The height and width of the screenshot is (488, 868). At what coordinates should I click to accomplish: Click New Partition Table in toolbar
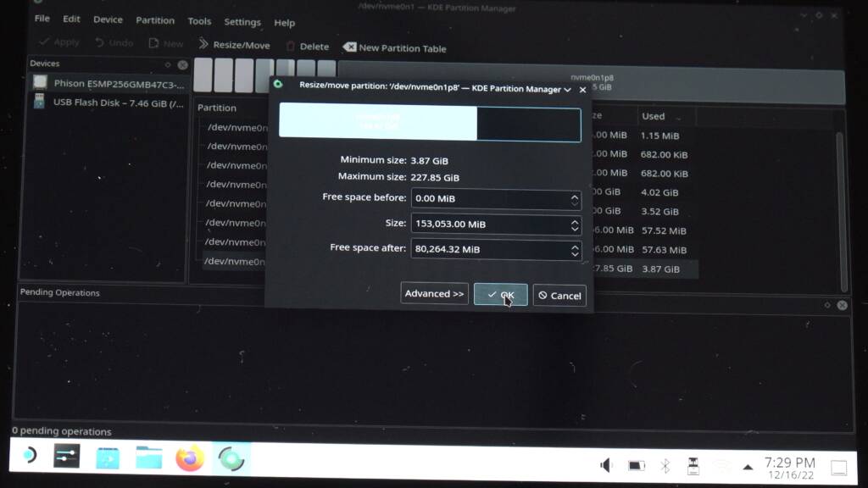click(395, 48)
